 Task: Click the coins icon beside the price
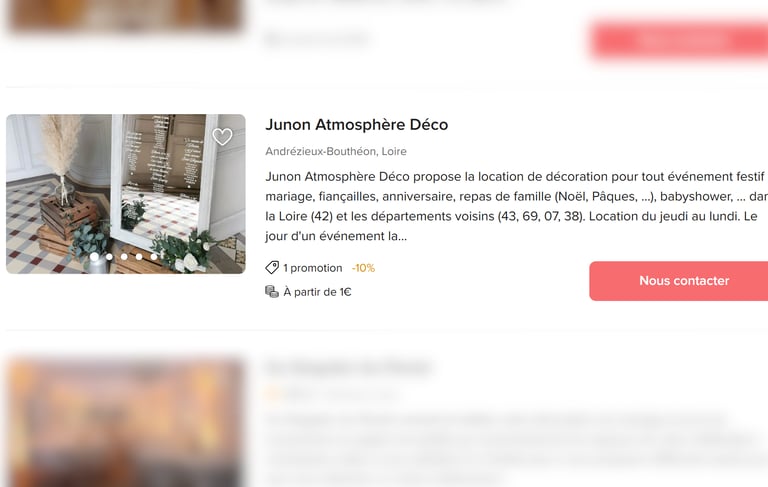click(x=272, y=292)
